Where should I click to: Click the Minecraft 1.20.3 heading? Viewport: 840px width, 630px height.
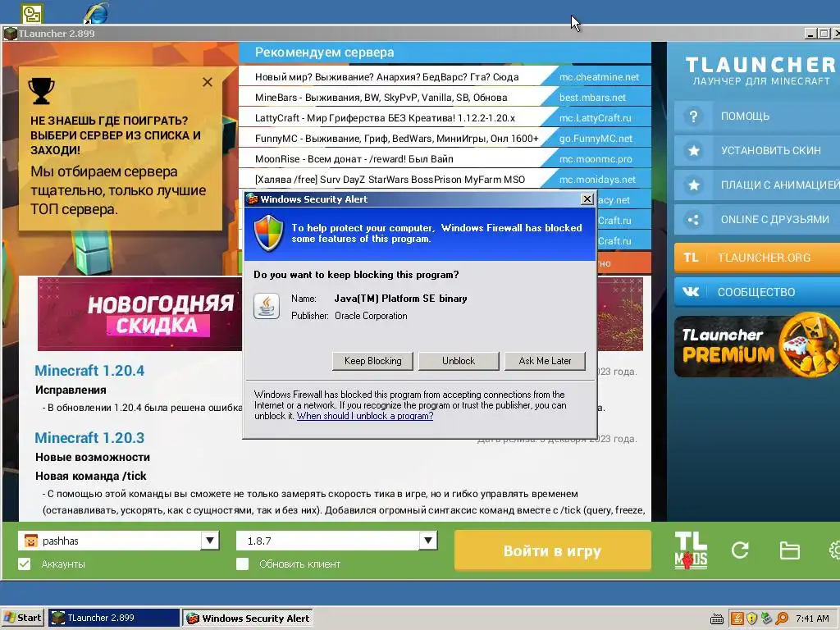89,438
